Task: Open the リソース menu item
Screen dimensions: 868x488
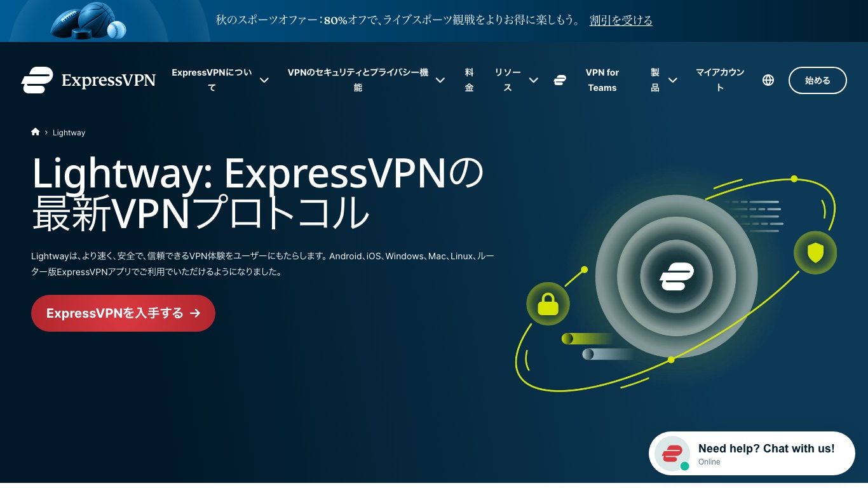Action: click(508, 80)
